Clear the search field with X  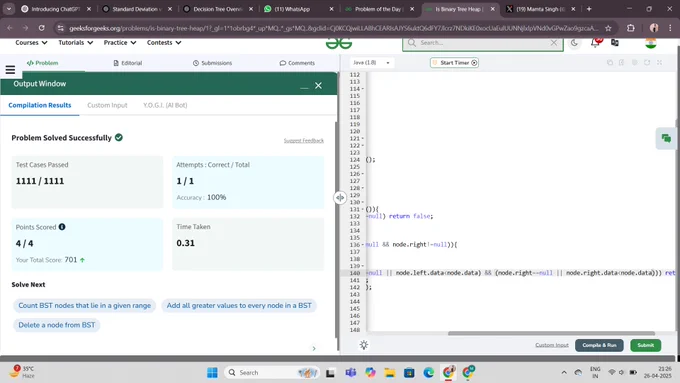pos(554,43)
